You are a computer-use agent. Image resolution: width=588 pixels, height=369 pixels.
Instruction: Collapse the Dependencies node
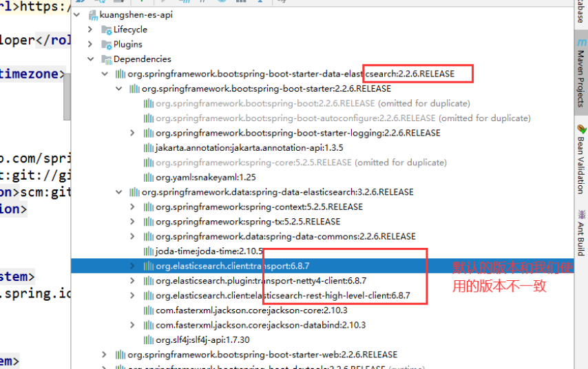pyautogui.click(x=90, y=59)
